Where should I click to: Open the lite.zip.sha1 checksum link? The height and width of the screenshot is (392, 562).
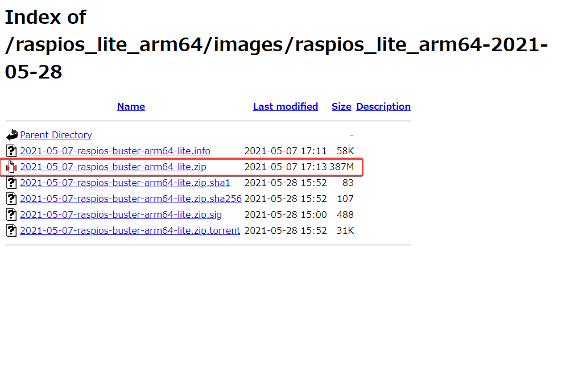(125, 183)
